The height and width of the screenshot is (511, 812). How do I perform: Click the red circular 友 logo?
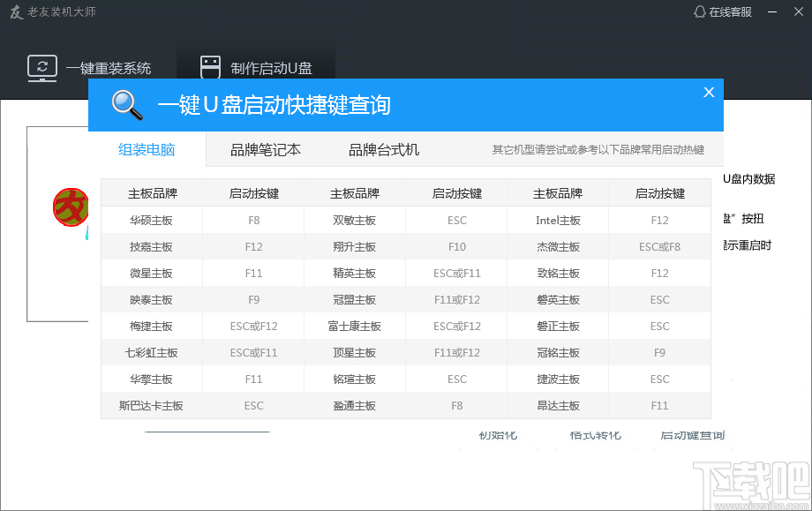pyautogui.click(x=71, y=207)
